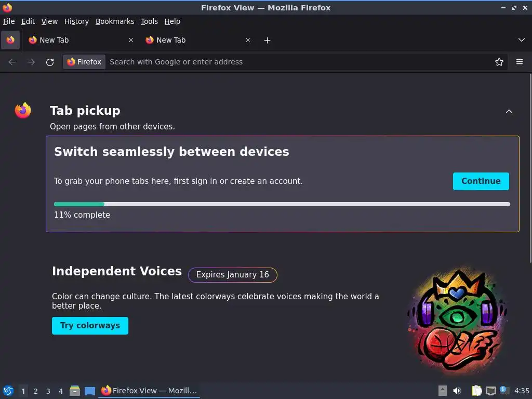Open the Firefox View pinned tab

10,40
